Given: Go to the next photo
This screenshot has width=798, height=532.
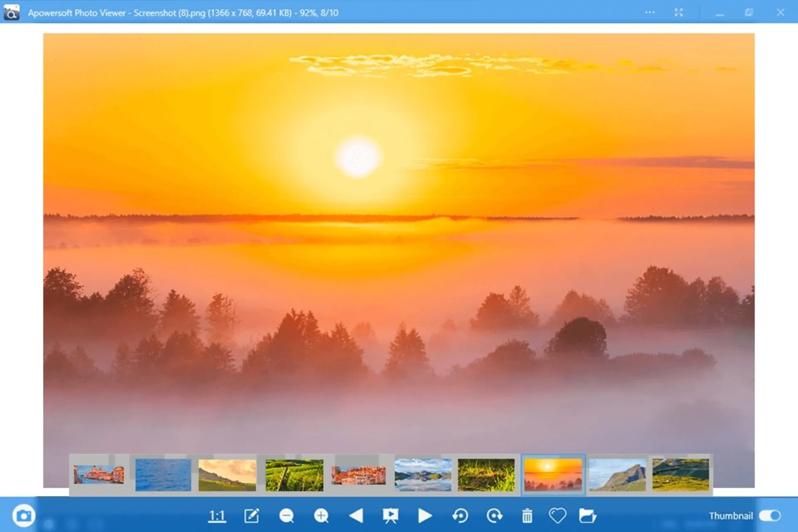Looking at the screenshot, I should (425, 515).
